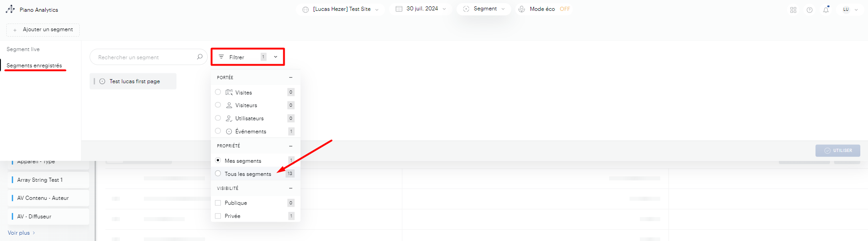Click the search magnifier icon

point(200,57)
